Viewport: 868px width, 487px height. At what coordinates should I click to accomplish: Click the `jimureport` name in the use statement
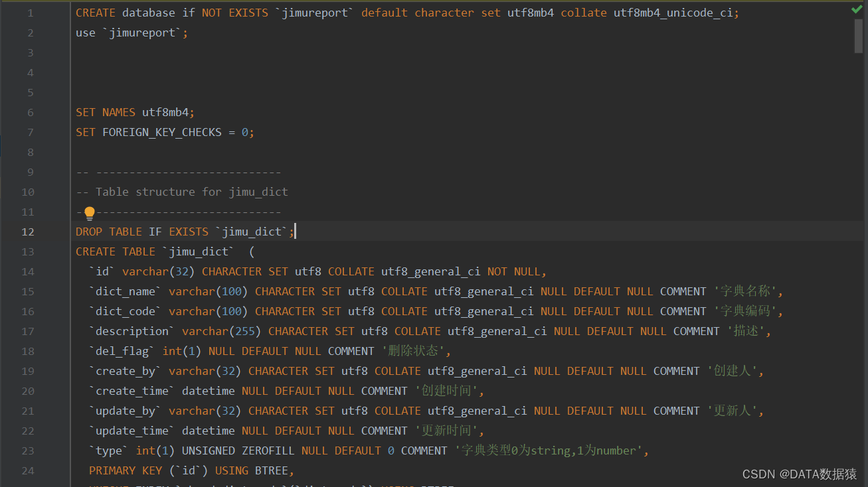point(142,33)
